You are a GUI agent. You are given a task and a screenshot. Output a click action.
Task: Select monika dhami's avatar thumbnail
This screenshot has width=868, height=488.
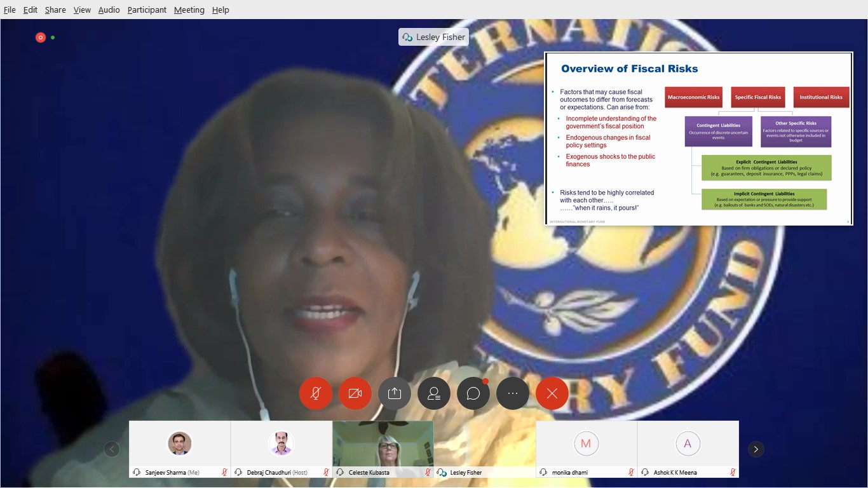[587, 449]
